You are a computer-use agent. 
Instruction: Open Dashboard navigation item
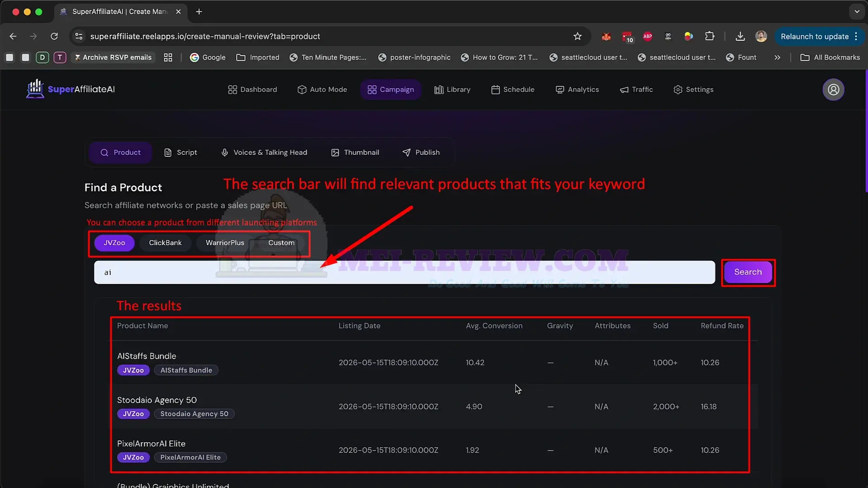pos(252,90)
